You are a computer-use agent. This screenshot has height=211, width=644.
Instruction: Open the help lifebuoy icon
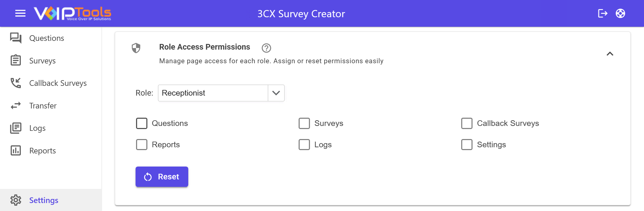pyautogui.click(x=620, y=13)
